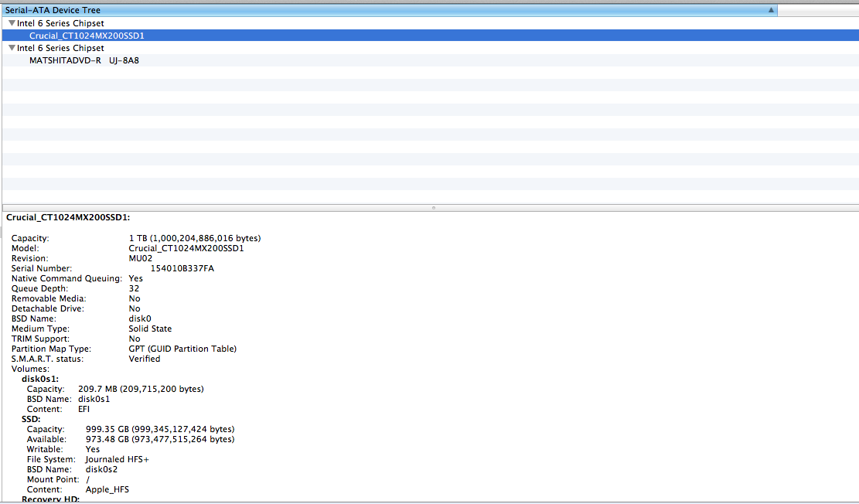Viewport: 859px width, 504px height.
Task: Click the Detachable Drive No value
Action: [x=135, y=308]
